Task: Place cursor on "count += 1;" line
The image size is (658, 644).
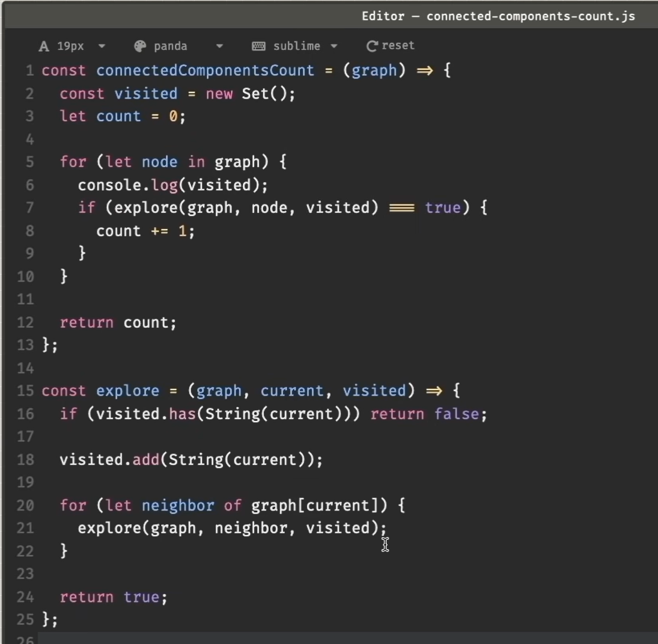Action: (x=145, y=232)
